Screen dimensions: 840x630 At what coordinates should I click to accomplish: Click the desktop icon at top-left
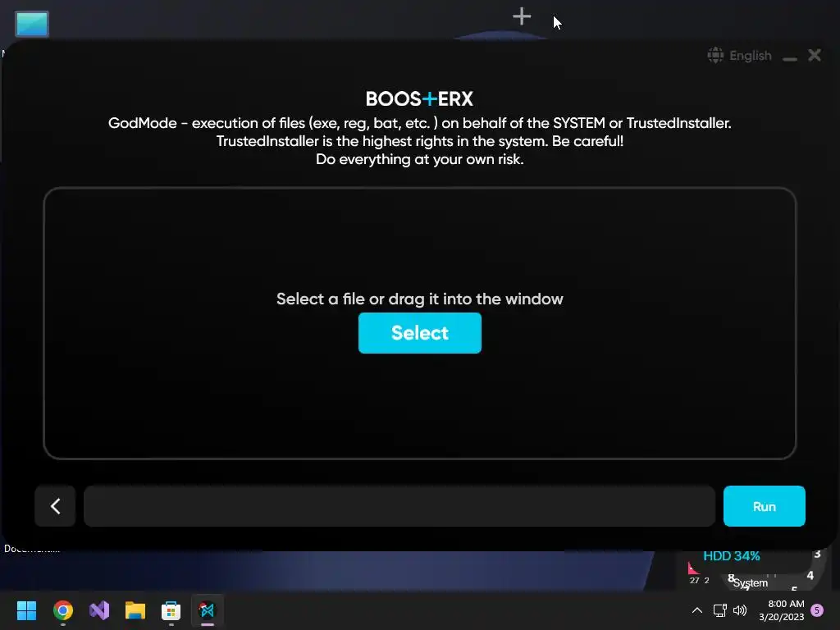[x=32, y=24]
